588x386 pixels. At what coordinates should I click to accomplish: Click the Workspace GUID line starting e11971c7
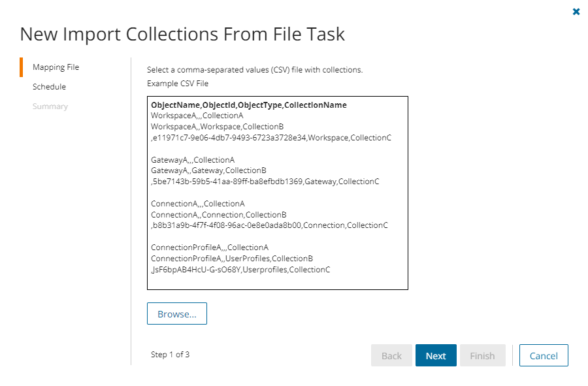(271, 138)
